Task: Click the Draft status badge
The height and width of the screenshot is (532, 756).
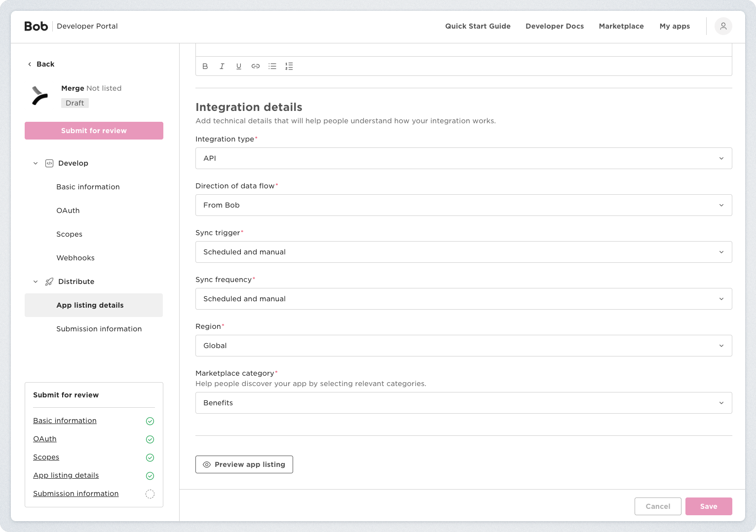Action: pyautogui.click(x=75, y=103)
